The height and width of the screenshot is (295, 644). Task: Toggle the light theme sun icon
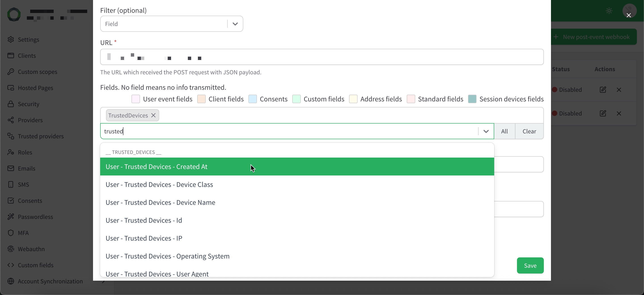pyautogui.click(x=609, y=11)
